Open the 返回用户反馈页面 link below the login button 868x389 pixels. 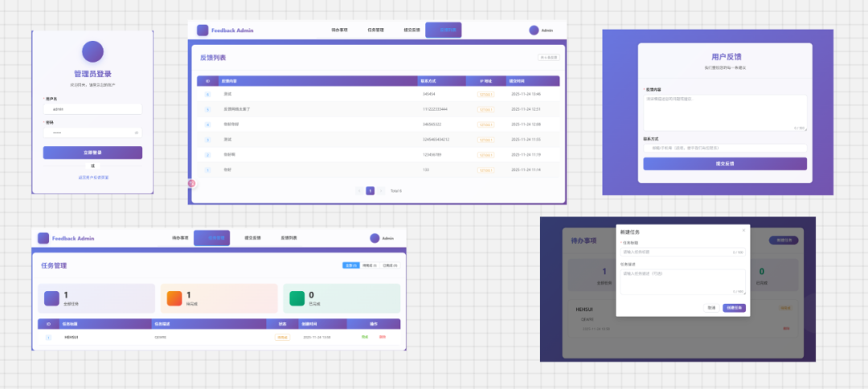tap(93, 178)
